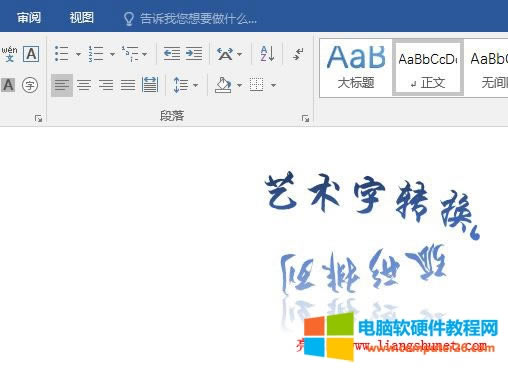This screenshot has height=368, width=508.
Task: Click the character shading A icon
Action: (8, 85)
